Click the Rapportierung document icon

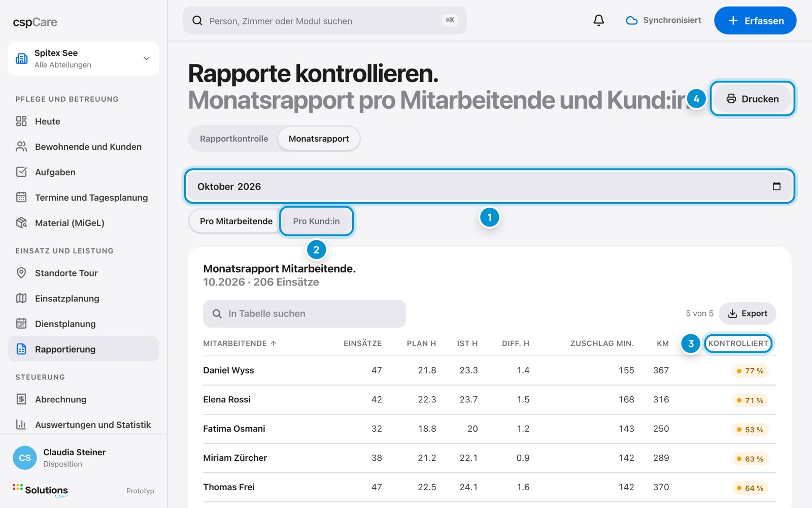[x=21, y=349]
